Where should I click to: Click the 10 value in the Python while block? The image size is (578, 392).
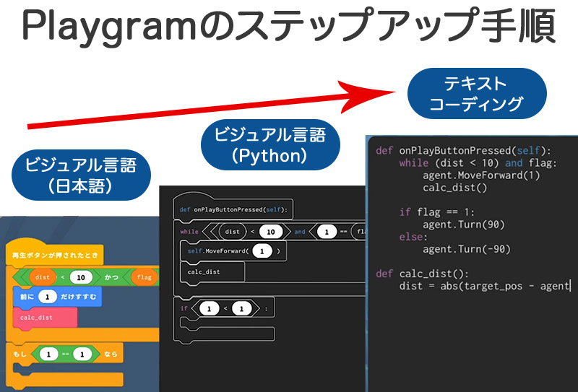[x=271, y=232]
